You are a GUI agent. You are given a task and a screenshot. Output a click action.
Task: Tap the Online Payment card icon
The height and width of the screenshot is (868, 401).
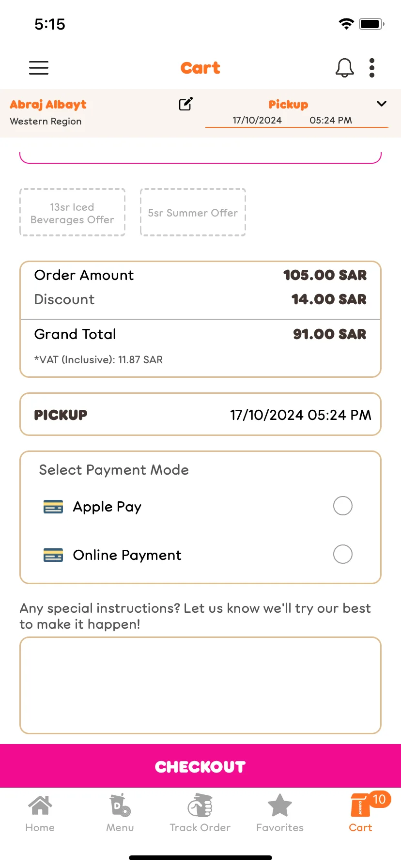pyautogui.click(x=53, y=555)
